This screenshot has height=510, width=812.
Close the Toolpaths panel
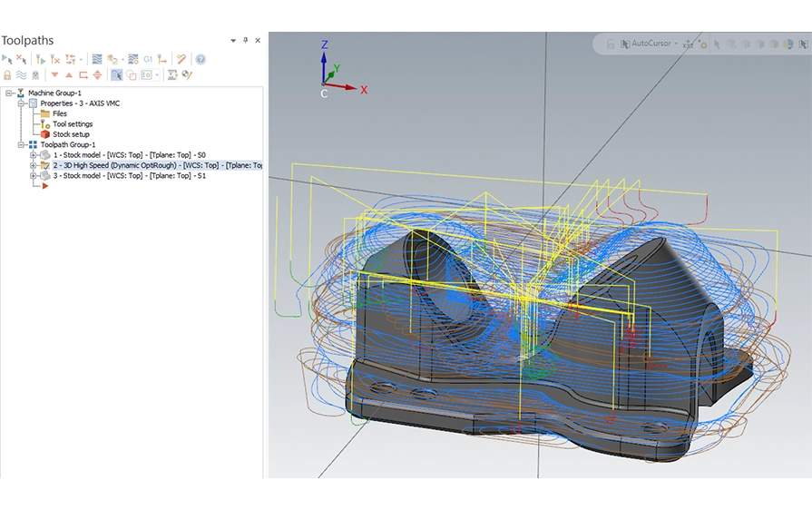[x=258, y=41]
